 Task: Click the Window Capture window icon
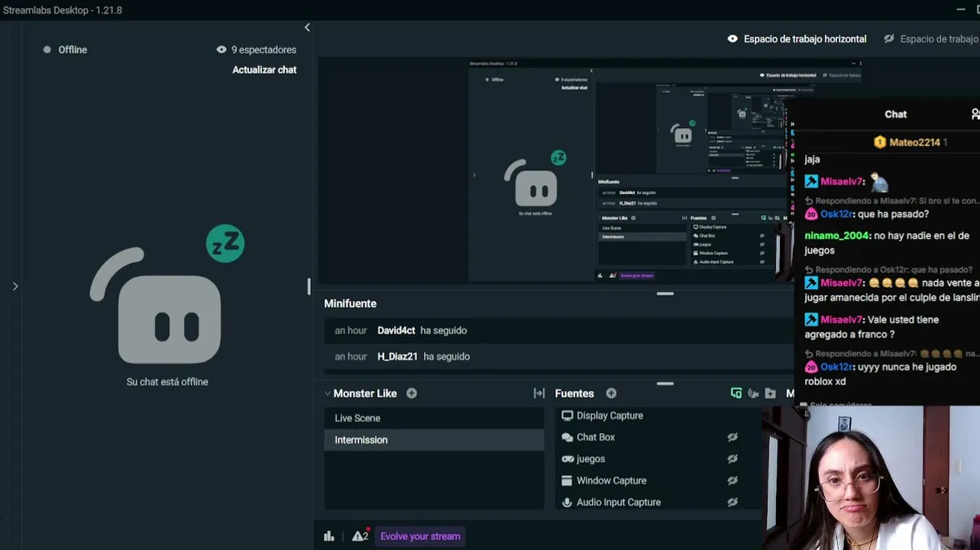(567, 480)
